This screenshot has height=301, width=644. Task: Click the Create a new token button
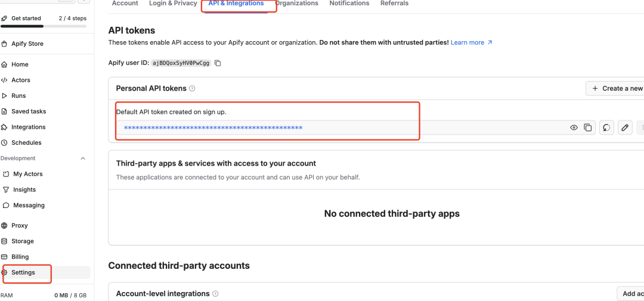coord(617,88)
